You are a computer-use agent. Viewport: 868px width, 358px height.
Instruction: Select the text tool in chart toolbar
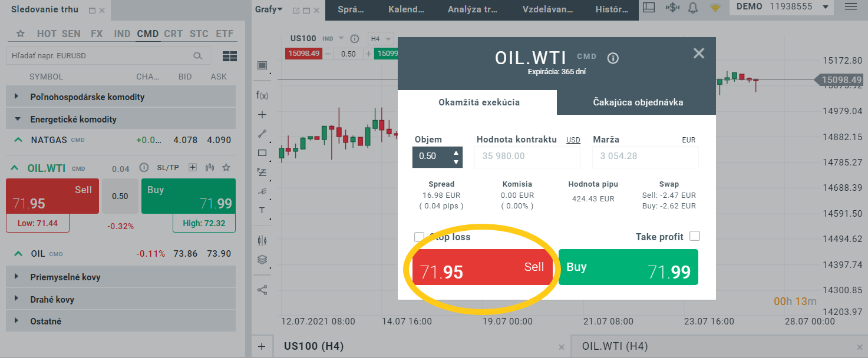262,210
